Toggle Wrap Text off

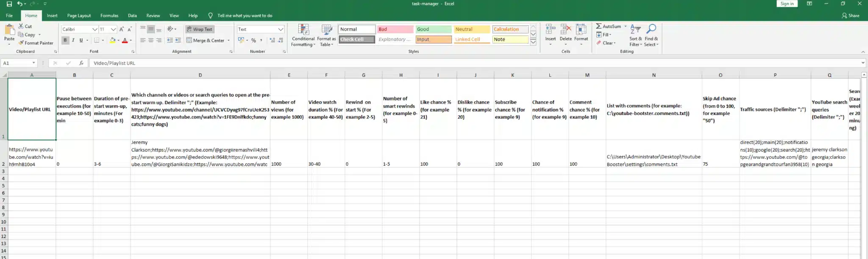[199, 29]
